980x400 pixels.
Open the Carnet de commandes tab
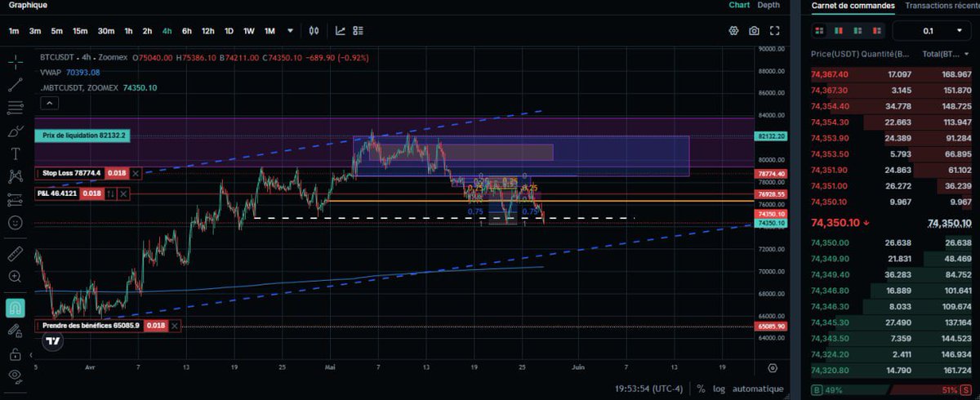tap(853, 6)
